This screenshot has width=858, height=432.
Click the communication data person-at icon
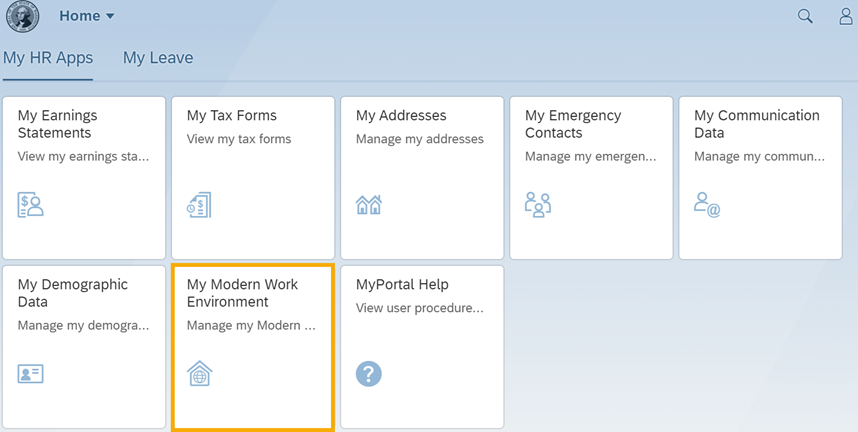707,204
